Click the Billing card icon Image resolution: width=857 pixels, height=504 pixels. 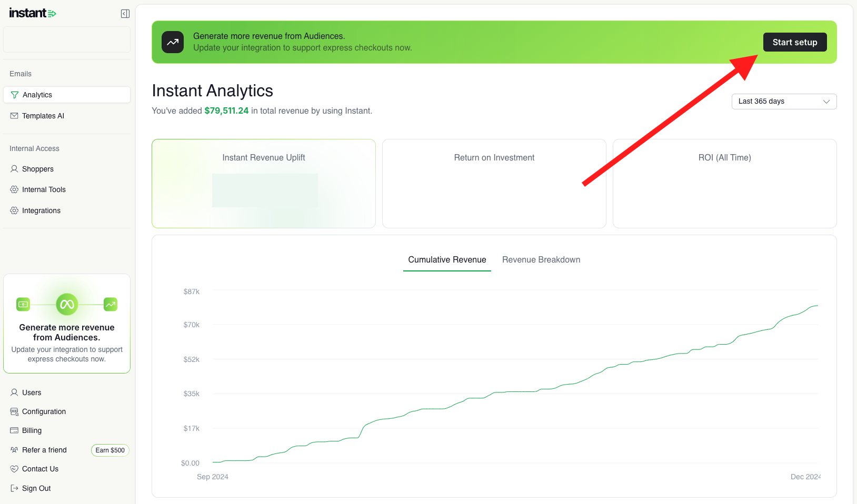click(x=14, y=430)
